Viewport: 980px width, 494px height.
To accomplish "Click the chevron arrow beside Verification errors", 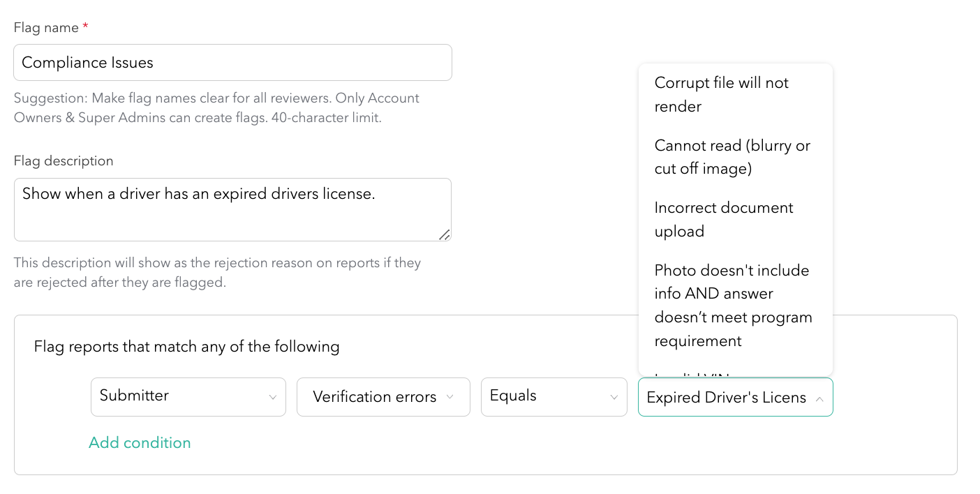I will [450, 397].
